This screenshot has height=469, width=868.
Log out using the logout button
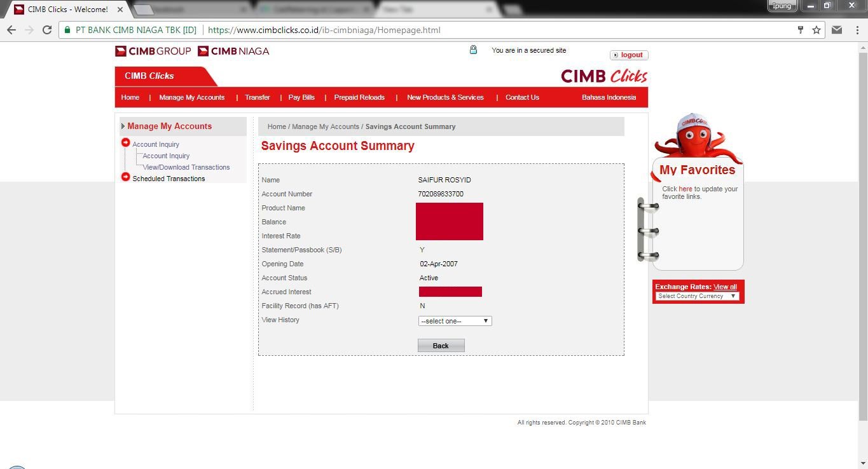pos(629,55)
